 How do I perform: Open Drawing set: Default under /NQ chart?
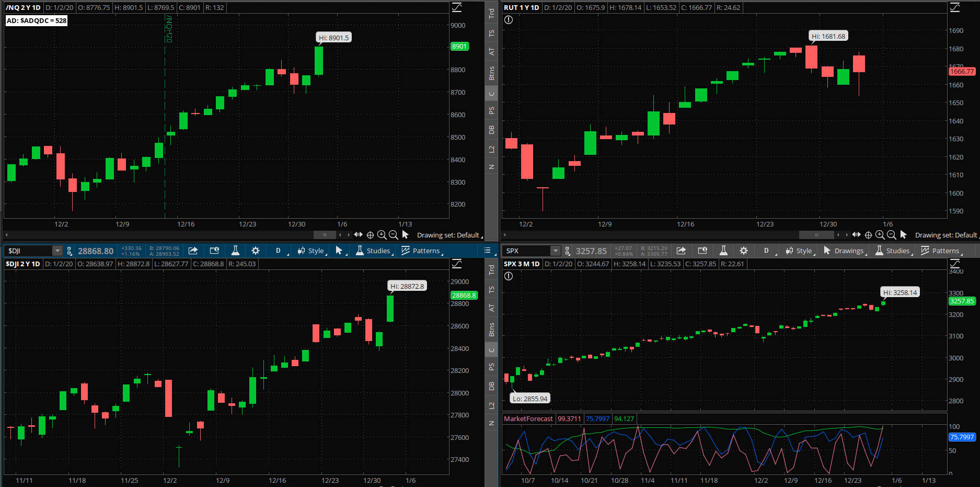pos(449,235)
